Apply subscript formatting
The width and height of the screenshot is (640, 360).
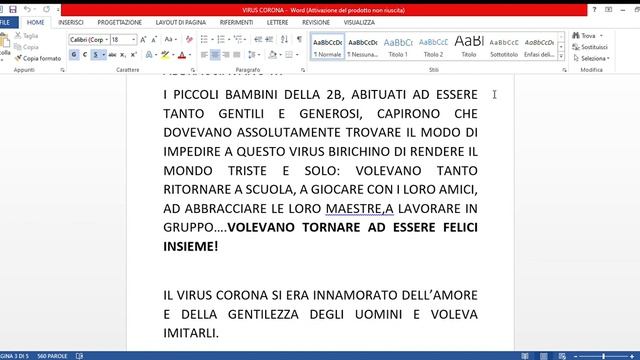click(x=122, y=55)
